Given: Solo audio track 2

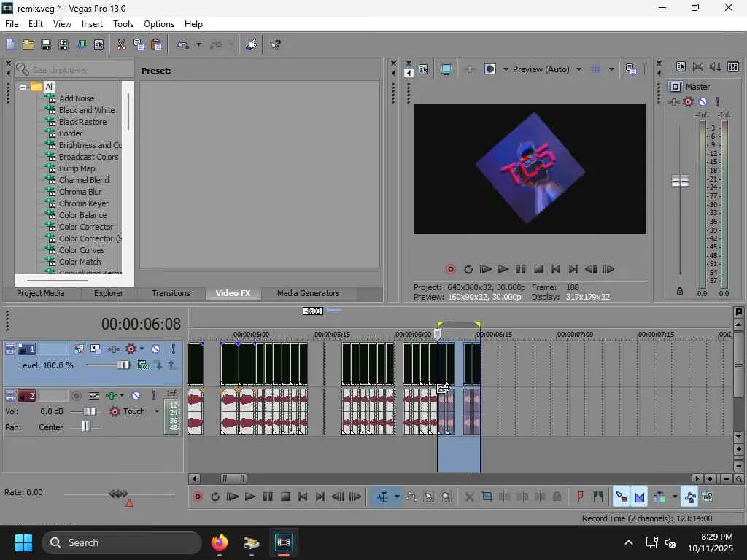Looking at the screenshot, I should tap(153, 396).
